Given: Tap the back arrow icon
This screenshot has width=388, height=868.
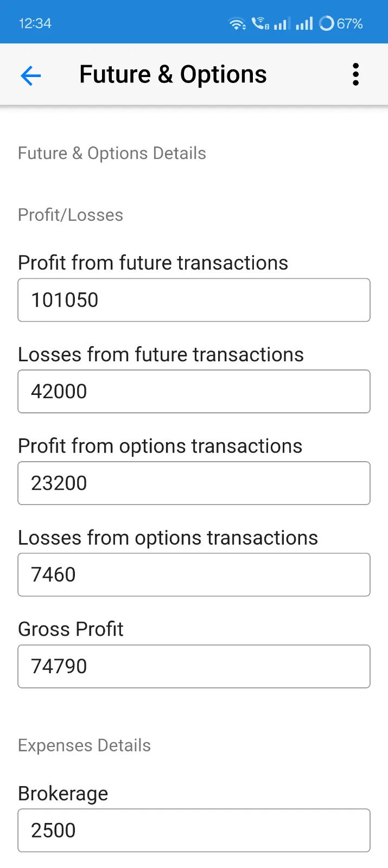Looking at the screenshot, I should pos(30,75).
